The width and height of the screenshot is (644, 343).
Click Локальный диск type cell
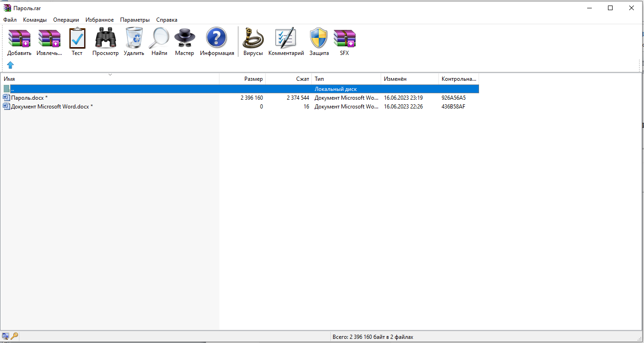pyautogui.click(x=336, y=89)
